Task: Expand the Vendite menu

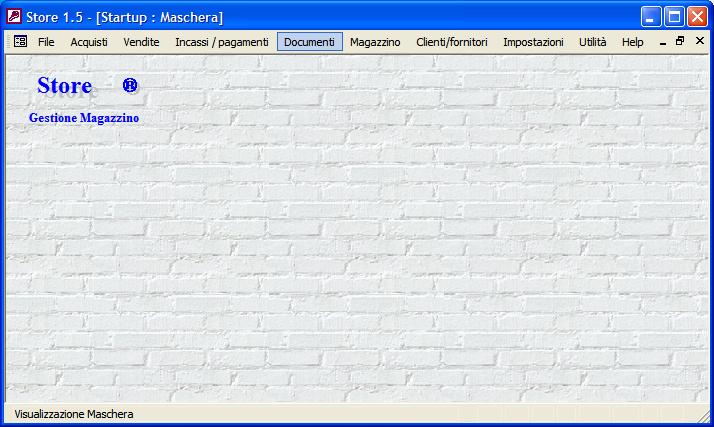Action: pyautogui.click(x=141, y=42)
